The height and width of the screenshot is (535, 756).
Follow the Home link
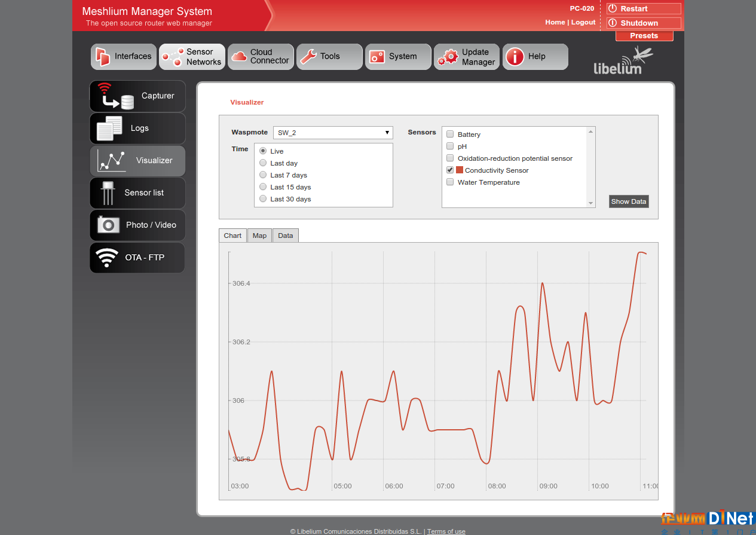[555, 22]
